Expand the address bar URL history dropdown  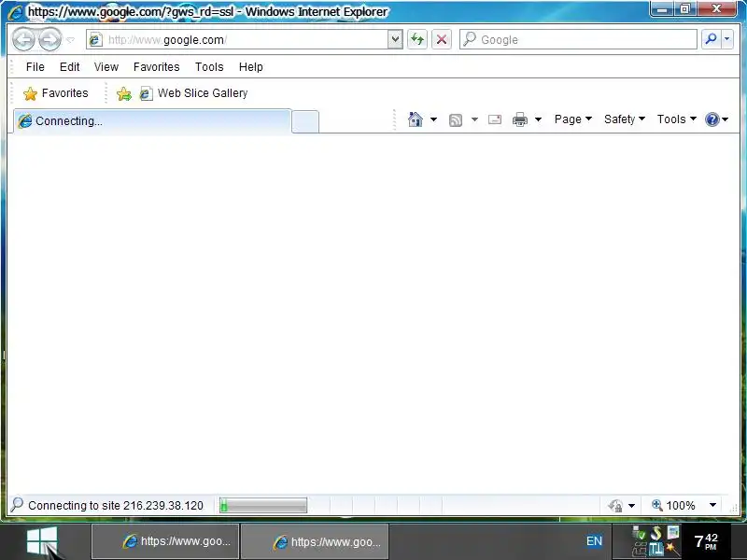(395, 39)
